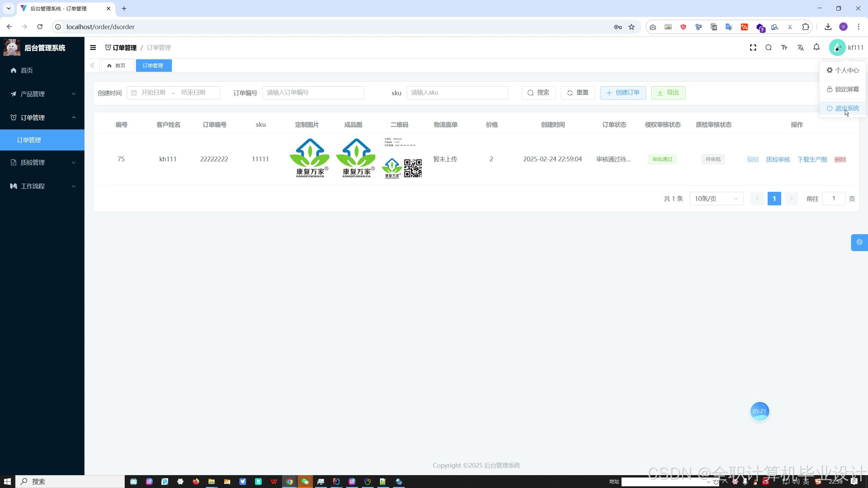This screenshot has width=868, height=488.
Task: Open floating blue settings gear
Action: 859,242
